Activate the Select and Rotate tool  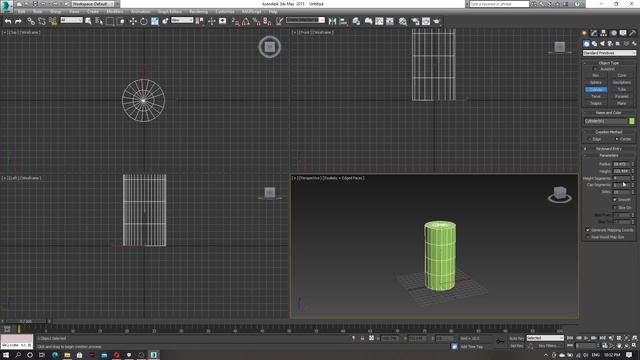pyautogui.click(x=144, y=21)
